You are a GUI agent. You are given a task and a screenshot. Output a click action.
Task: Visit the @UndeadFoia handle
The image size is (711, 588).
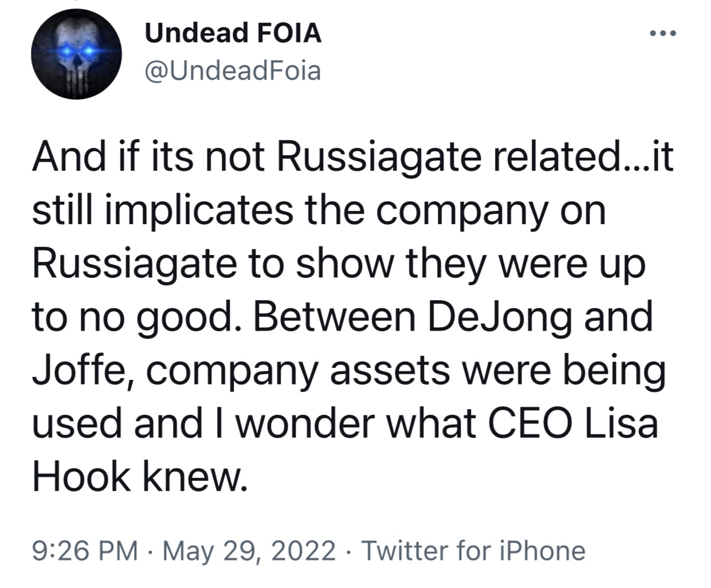233,71
